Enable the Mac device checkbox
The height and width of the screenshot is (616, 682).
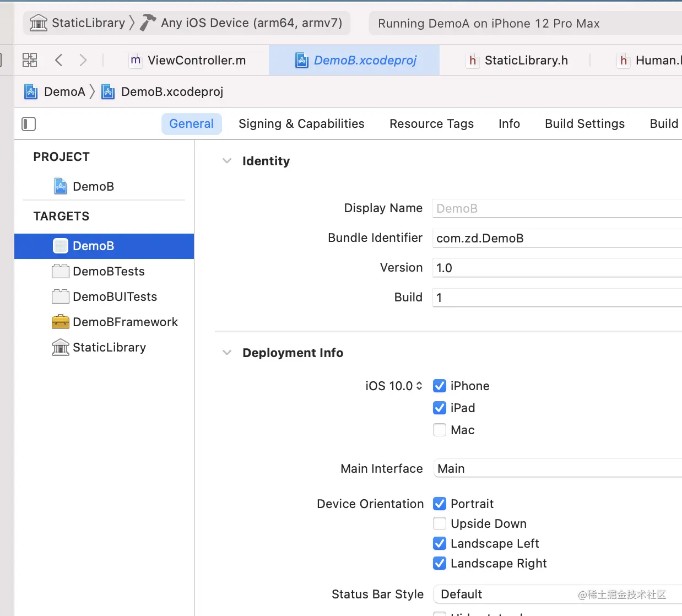click(x=440, y=430)
